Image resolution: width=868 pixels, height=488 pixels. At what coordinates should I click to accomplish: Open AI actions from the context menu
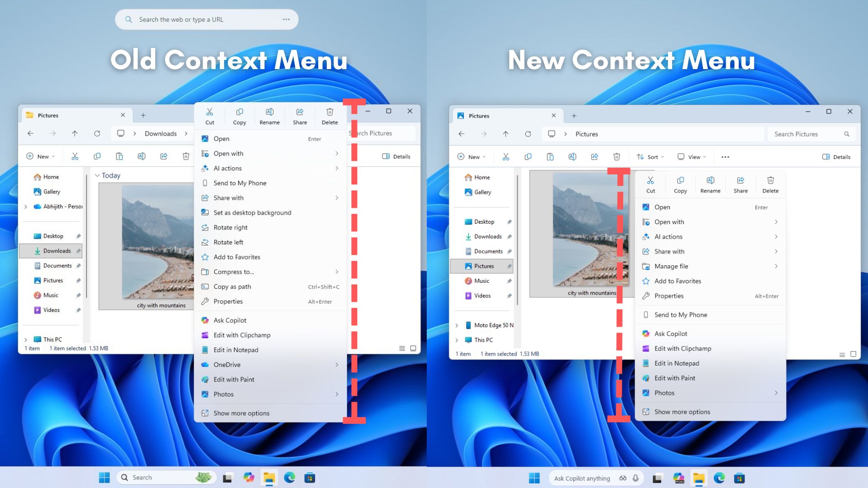pyautogui.click(x=227, y=168)
